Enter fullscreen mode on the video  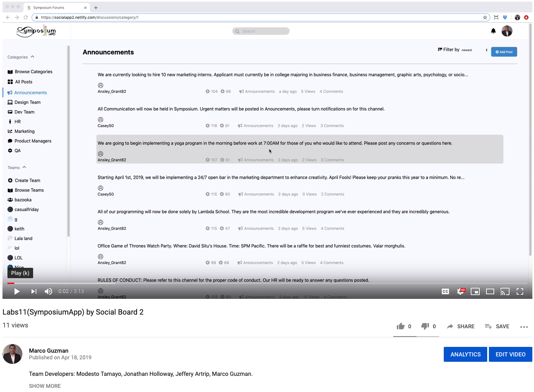(x=520, y=291)
